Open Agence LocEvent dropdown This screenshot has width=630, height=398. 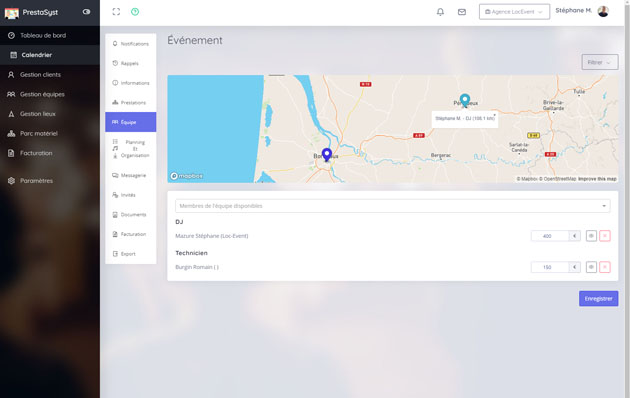coord(514,12)
